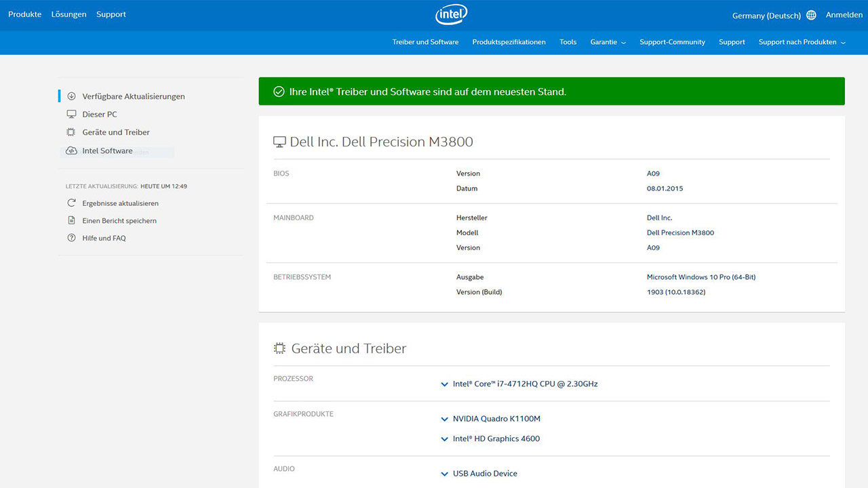This screenshot has width=868, height=488.
Task: Open Support nach Produkten dropdown
Action: (x=802, y=42)
